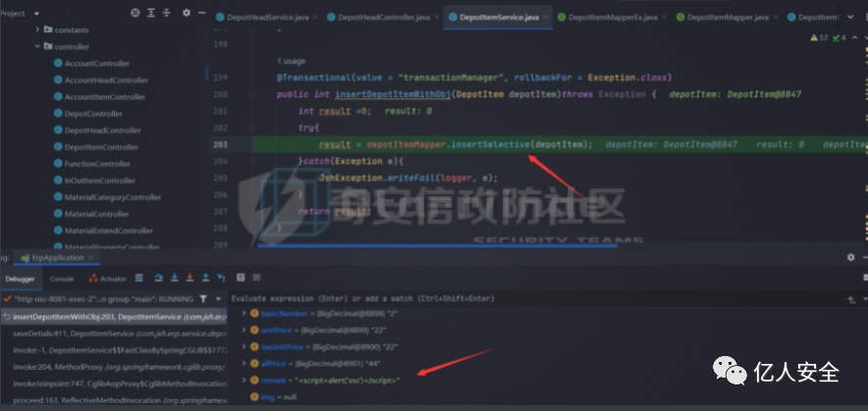Click insertDepotItemWithObj method name in editor
The image size is (868, 411).
click(393, 94)
